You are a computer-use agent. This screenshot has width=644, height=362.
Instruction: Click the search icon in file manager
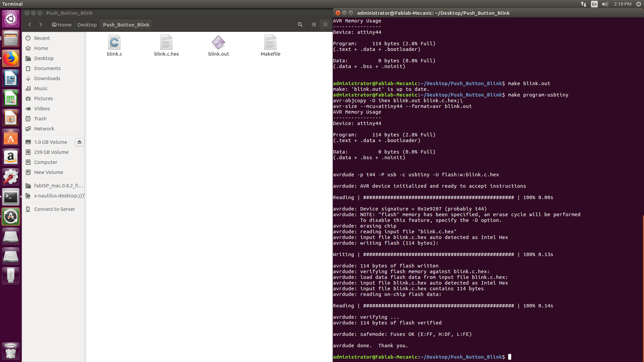pos(300,24)
